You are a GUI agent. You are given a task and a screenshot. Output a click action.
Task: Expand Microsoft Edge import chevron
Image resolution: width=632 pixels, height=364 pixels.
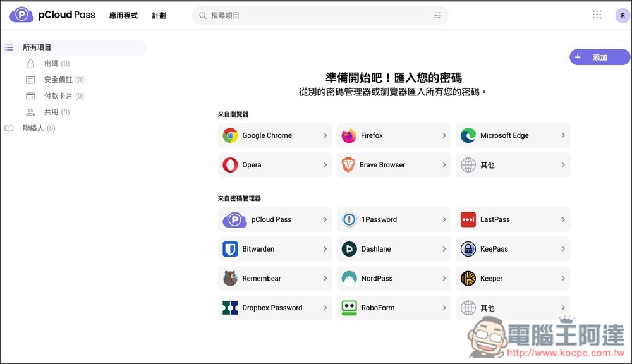coord(562,135)
